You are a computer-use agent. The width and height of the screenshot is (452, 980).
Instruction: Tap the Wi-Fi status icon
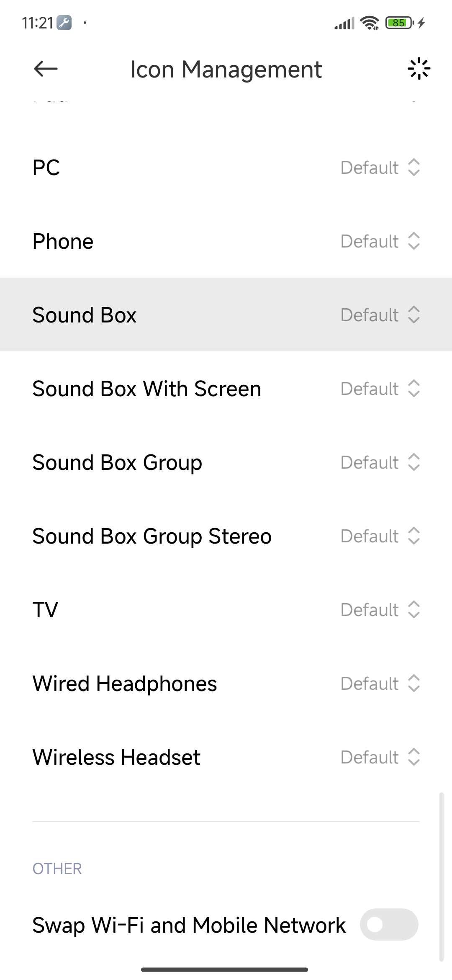tap(370, 23)
